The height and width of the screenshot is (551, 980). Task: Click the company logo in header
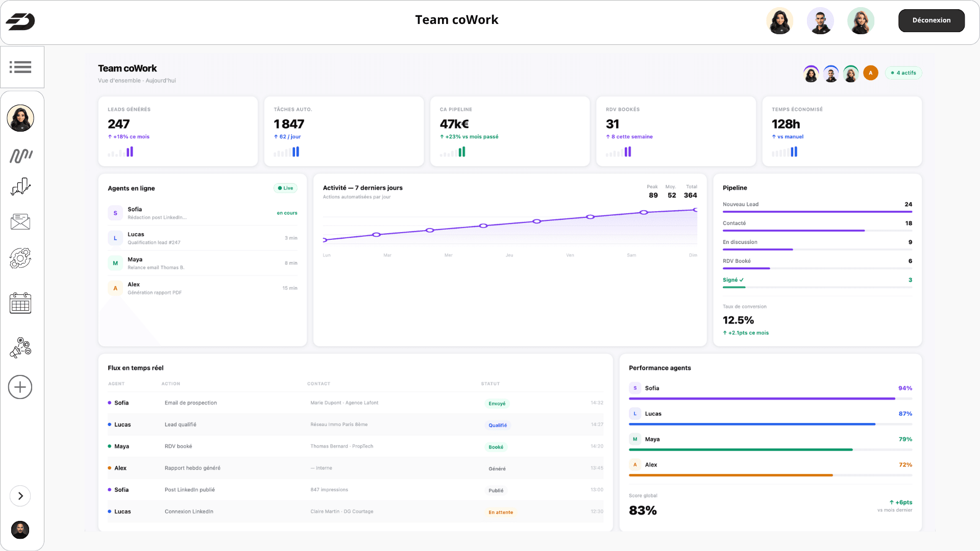pyautogui.click(x=20, y=21)
